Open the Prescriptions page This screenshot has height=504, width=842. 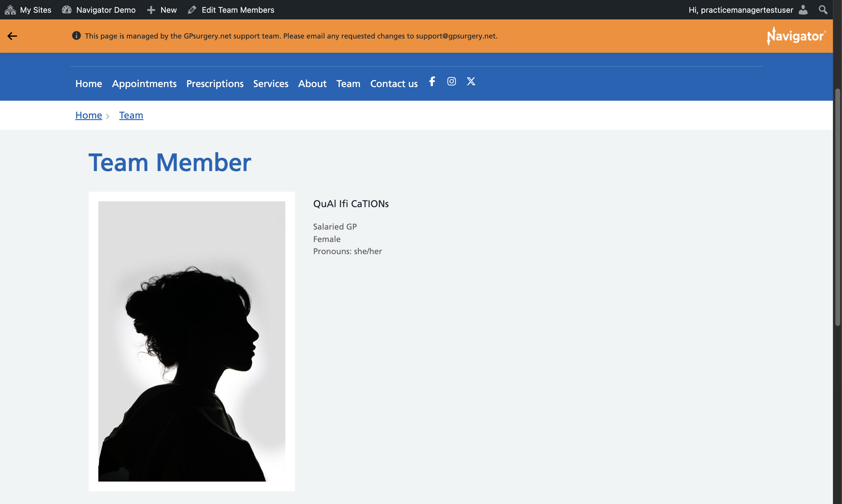(x=215, y=84)
